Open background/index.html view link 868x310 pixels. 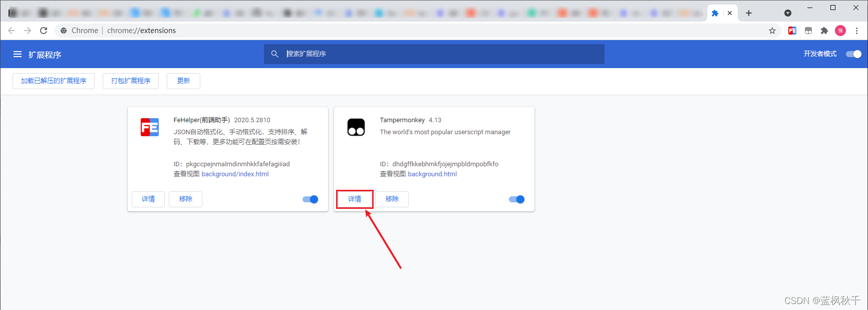[x=235, y=174]
